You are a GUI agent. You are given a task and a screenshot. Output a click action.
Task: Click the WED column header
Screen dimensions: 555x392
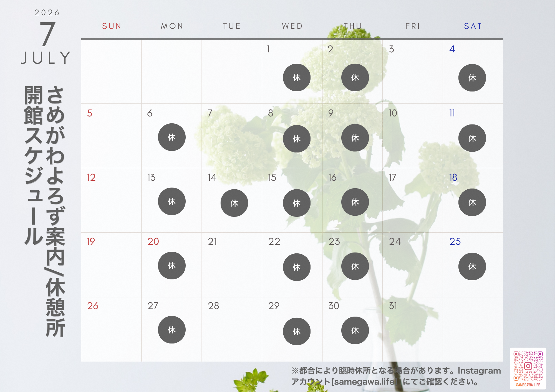pos(292,26)
